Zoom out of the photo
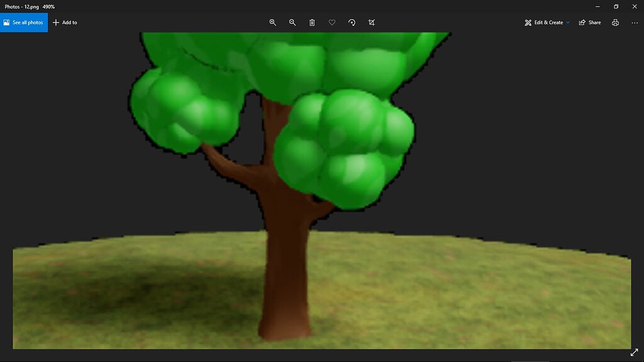 pyautogui.click(x=292, y=22)
